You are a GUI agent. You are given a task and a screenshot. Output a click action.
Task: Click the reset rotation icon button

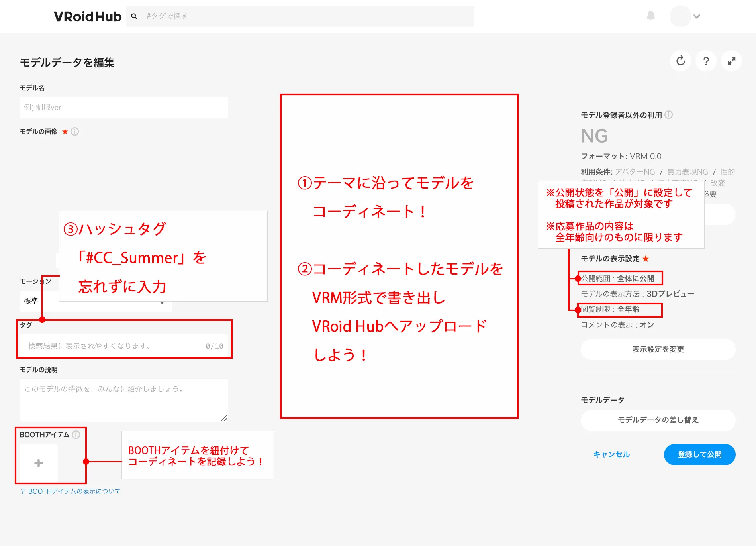click(x=681, y=61)
